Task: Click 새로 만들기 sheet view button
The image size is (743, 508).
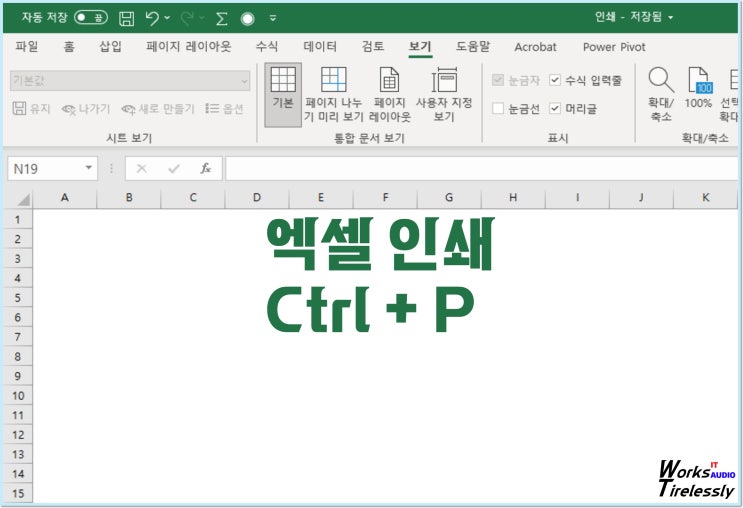Action: coord(158,109)
